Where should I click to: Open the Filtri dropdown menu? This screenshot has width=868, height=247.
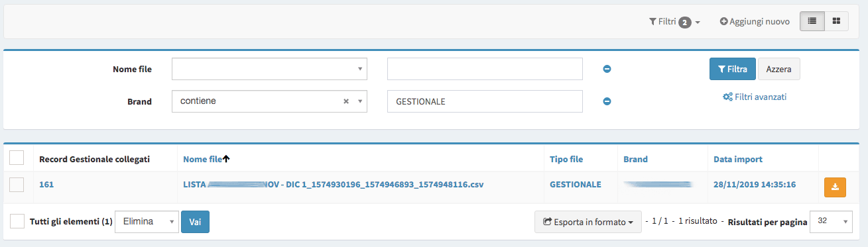pos(674,22)
